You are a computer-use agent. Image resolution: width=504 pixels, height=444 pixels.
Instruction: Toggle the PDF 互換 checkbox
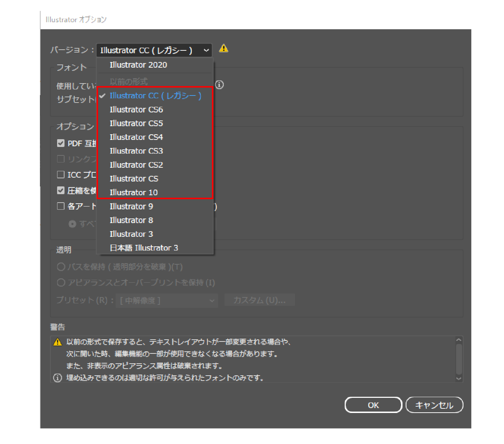(61, 143)
